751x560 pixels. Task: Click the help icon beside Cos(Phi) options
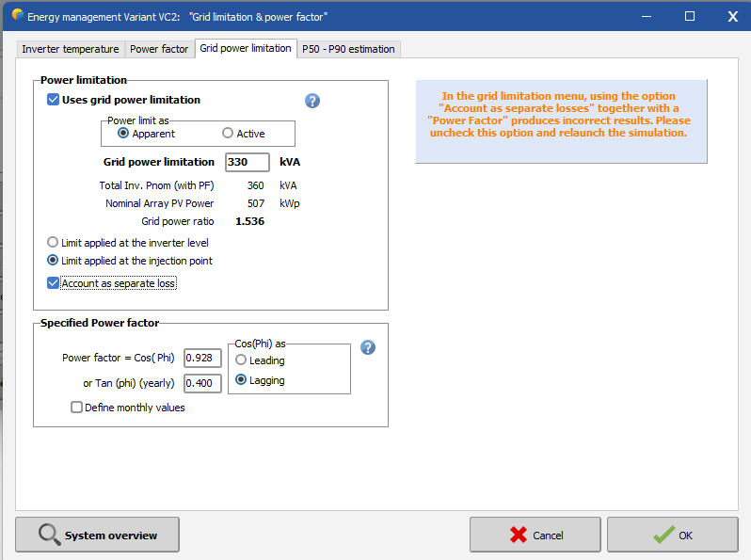(368, 347)
